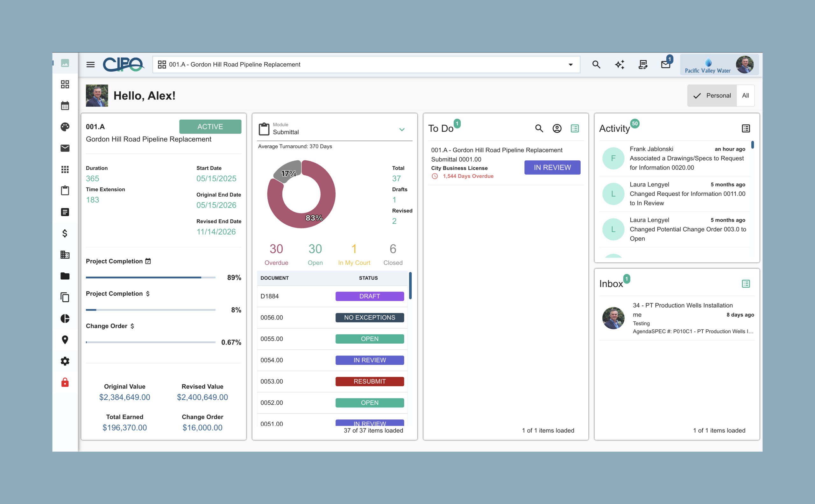Click the user filter icon in To Do
The image size is (815, 504).
pyautogui.click(x=557, y=128)
